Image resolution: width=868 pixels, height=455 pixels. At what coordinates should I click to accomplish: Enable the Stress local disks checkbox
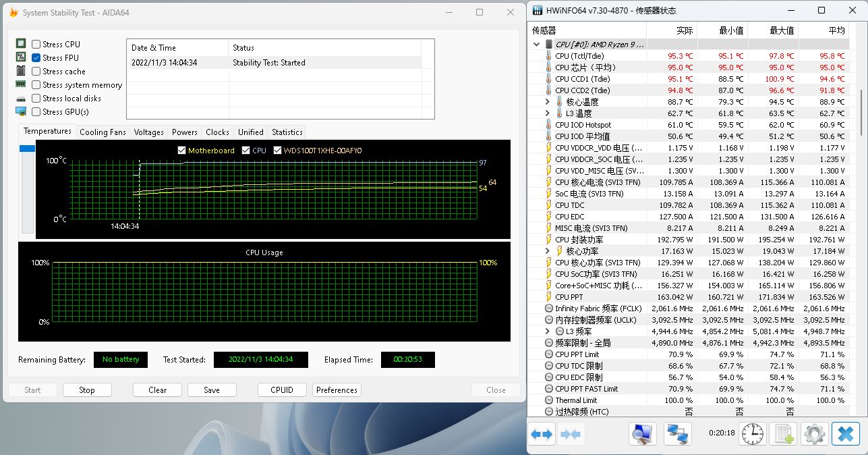pos(36,98)
